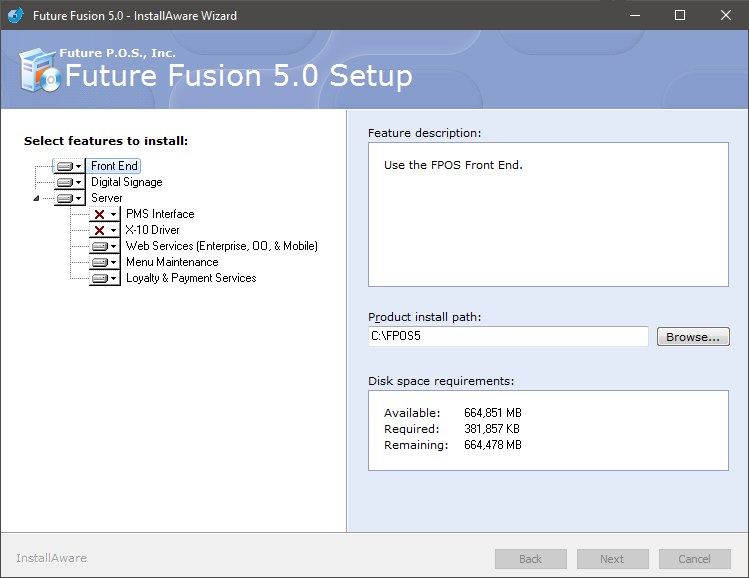Click the Web Services feature drive icon
The image size is (749, 578).
tap(100, 246)
